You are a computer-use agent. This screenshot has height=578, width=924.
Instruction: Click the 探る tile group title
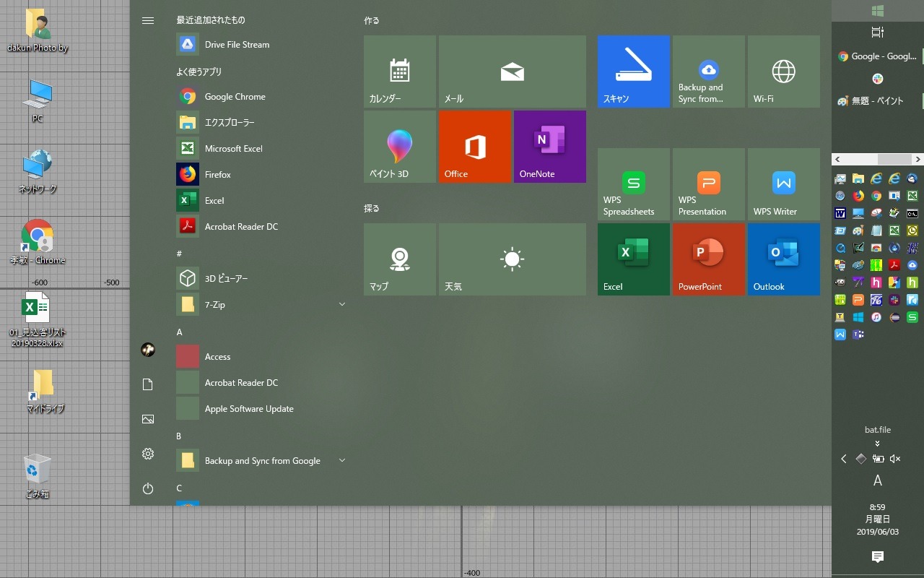[x=372, y=208]
